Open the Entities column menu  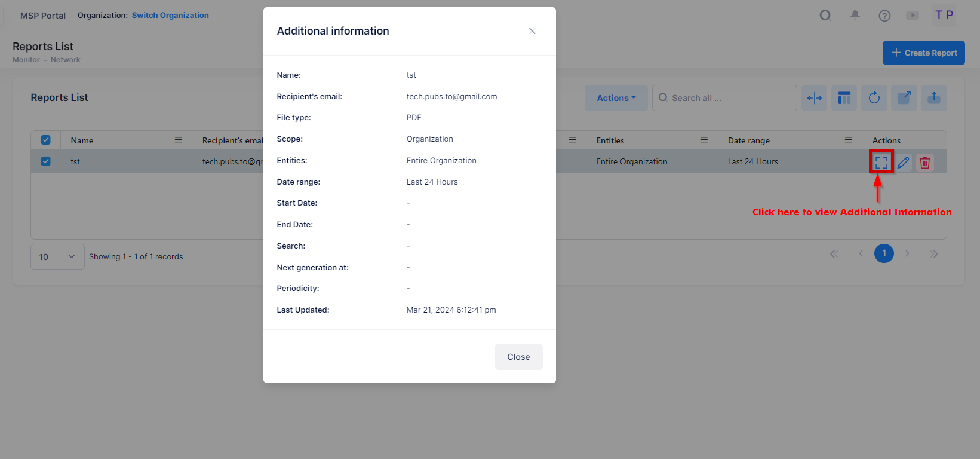704,140
